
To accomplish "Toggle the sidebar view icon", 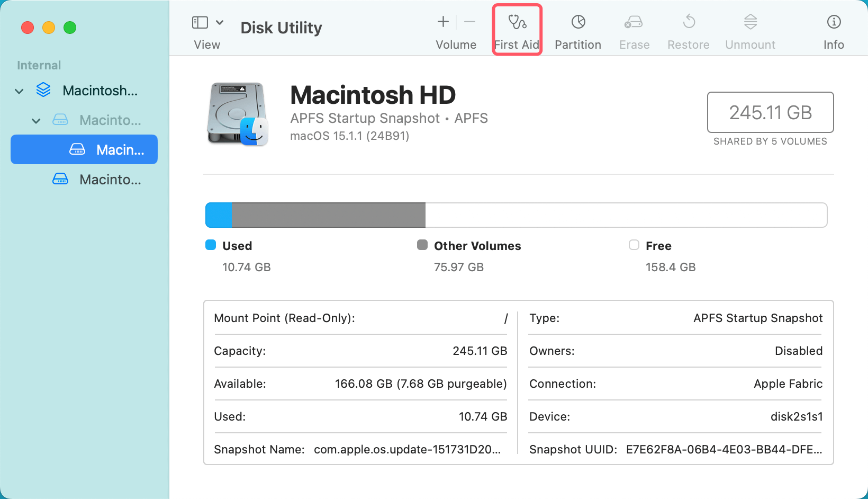I will tap(200, 22).
